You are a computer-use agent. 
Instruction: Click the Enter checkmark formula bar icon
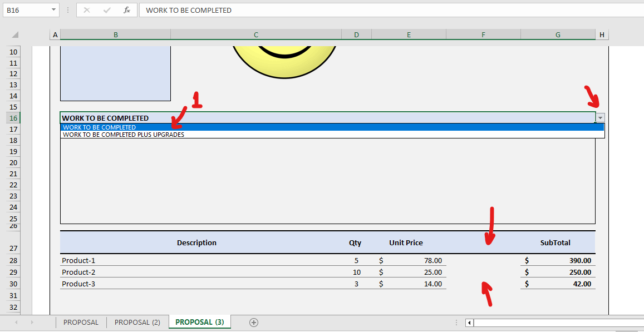(107, 10)
